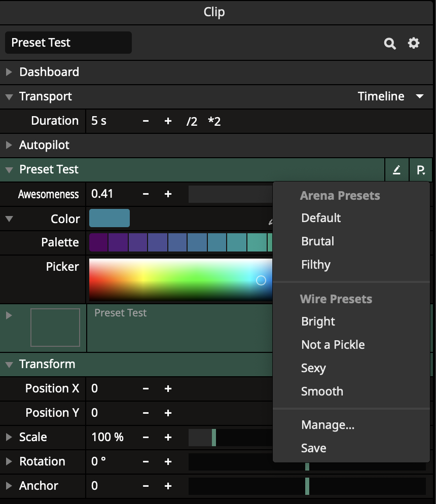Open the Timeline transport dropdown
436x504 pixels.
[390, 96]
